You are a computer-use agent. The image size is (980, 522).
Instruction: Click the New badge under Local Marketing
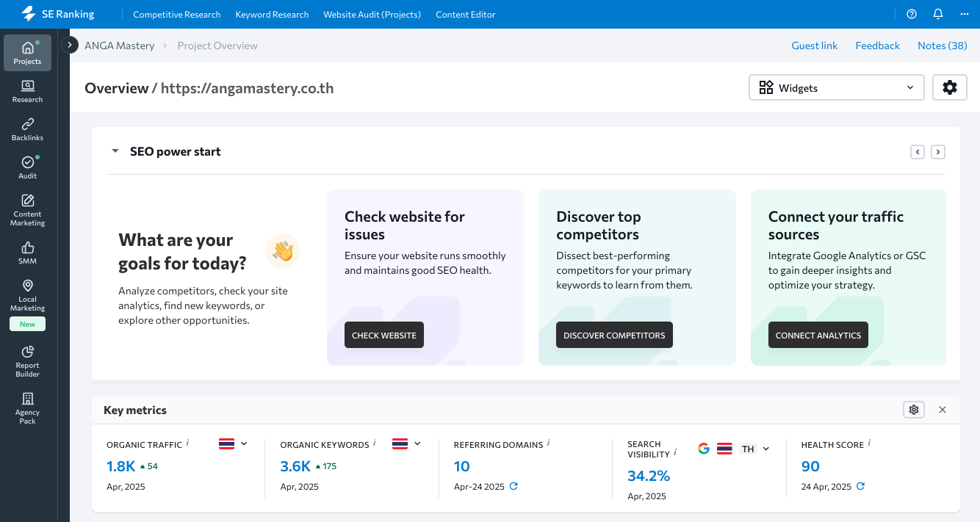[27, 324]
